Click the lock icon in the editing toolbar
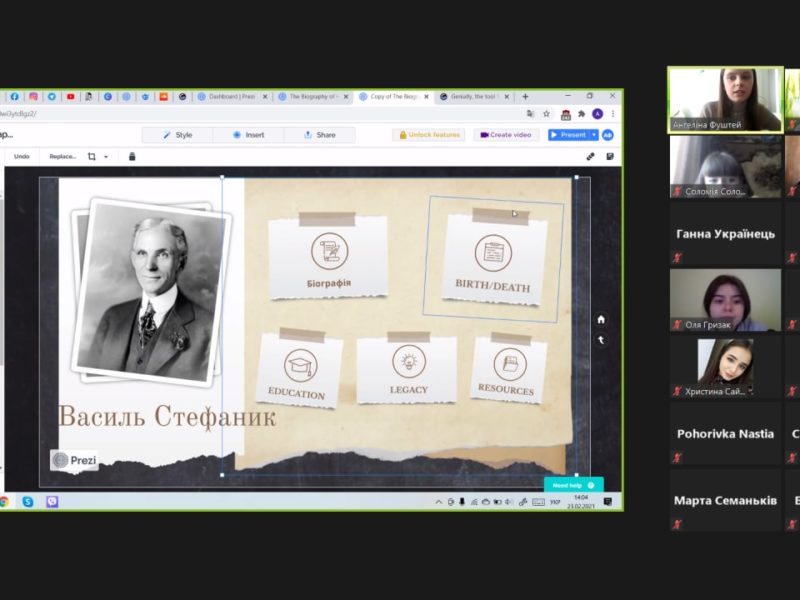 tap(132, 156)
